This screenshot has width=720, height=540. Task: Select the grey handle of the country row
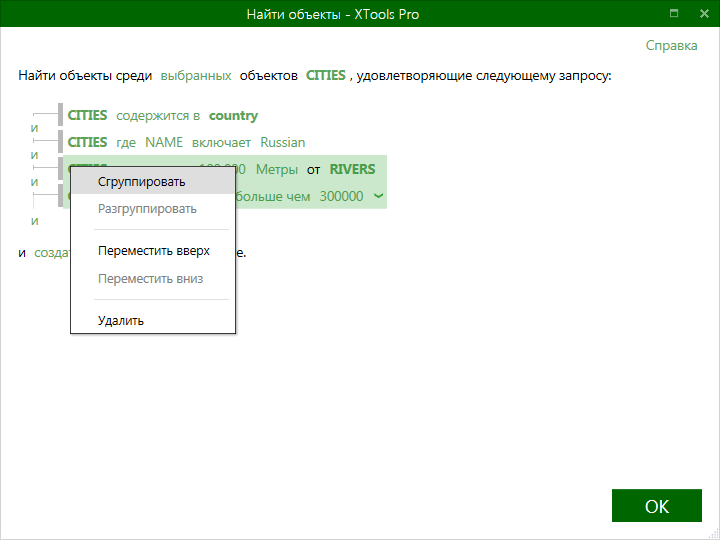60,115
